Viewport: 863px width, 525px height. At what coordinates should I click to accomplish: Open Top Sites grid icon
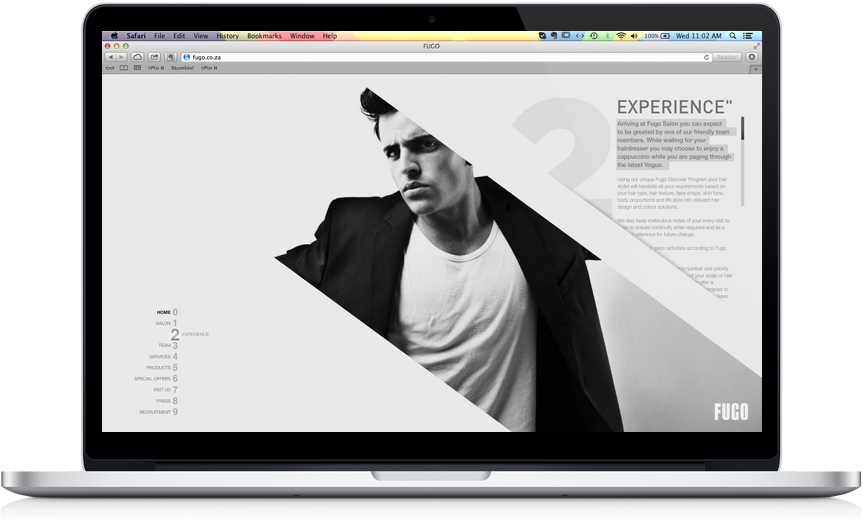coord(138,68)
